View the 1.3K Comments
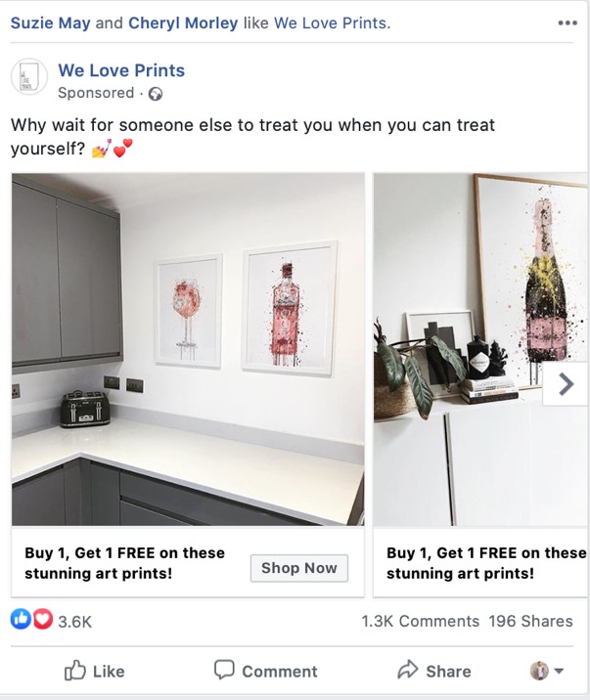This screenshot has width=590, height=700. 421,621
